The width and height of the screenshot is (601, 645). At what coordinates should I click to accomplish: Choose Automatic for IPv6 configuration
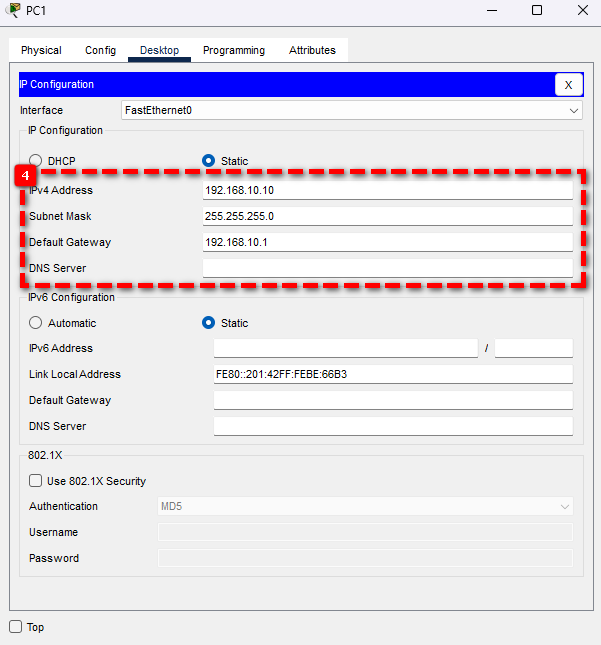(x=36, y=323)
